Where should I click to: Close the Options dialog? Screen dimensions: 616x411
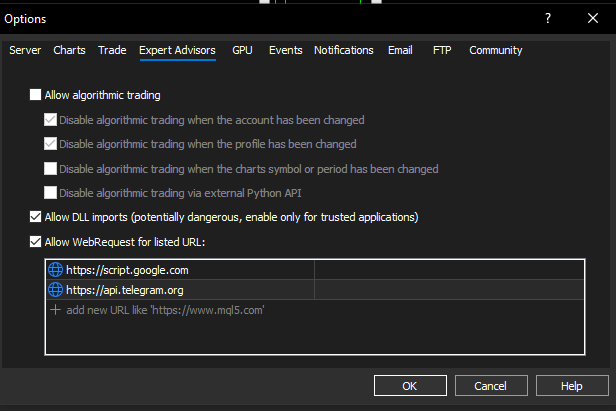(593, 18)
